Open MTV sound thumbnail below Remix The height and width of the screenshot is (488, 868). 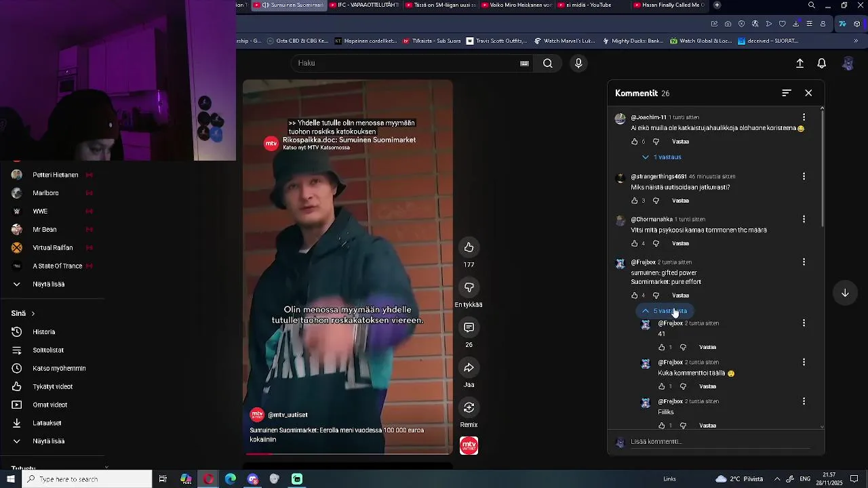click(x=469, y=445)
